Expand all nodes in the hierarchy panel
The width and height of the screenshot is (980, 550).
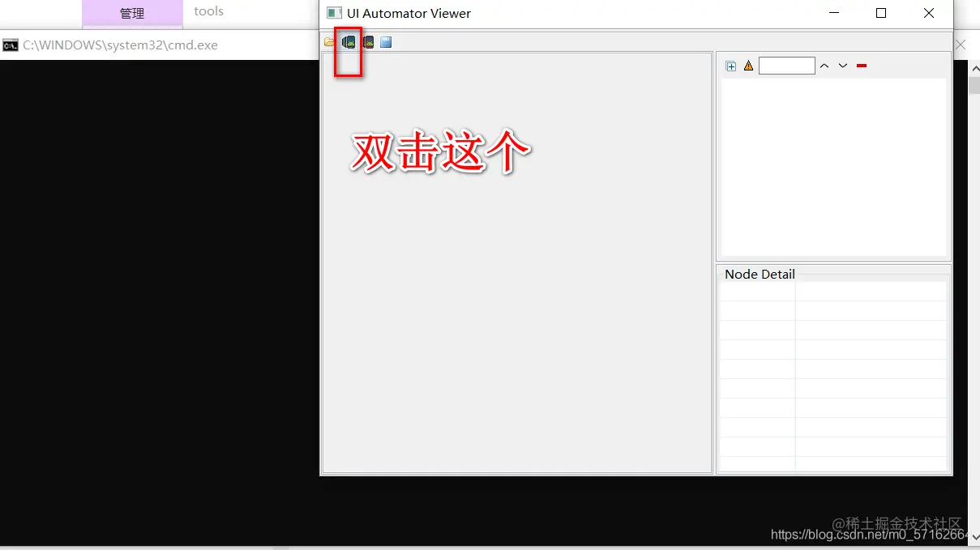pyautogui.click(x=731, y=65)
